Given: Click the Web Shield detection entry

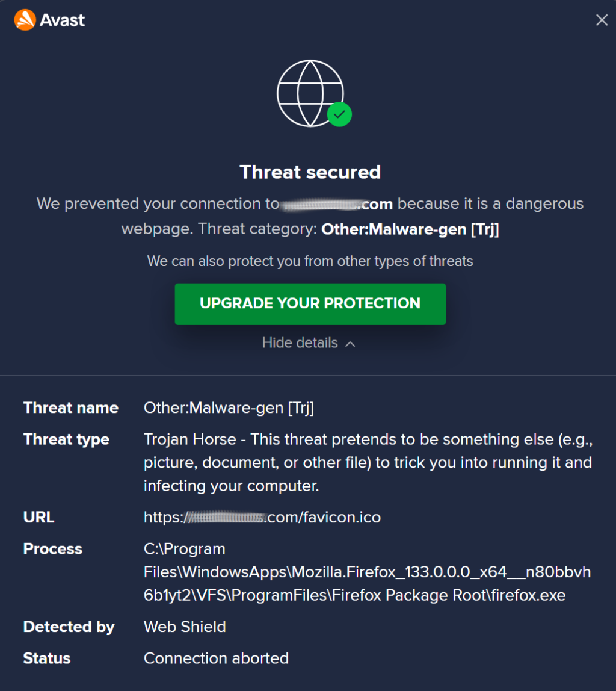Looking at the screenshot, I should [x=185, y=627].
